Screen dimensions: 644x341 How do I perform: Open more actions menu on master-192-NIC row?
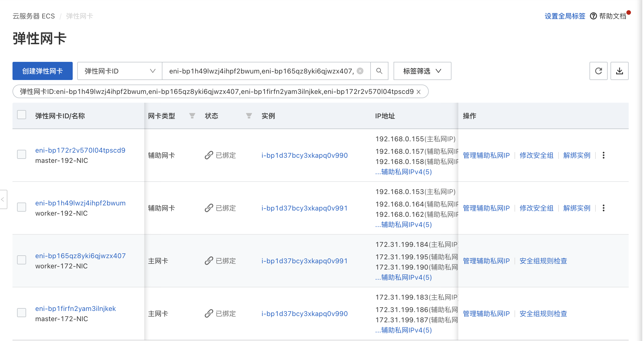pos(604,155)
